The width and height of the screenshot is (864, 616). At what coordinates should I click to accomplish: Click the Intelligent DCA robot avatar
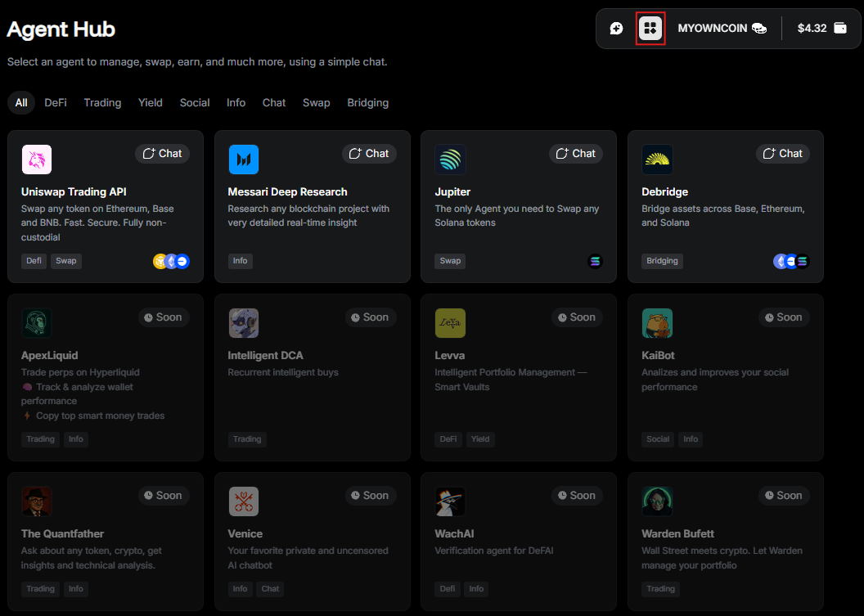tap(244, 323)
